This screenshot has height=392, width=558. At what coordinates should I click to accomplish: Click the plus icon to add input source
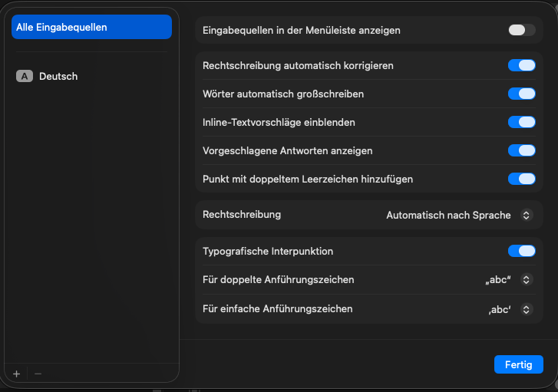(16, 374)
